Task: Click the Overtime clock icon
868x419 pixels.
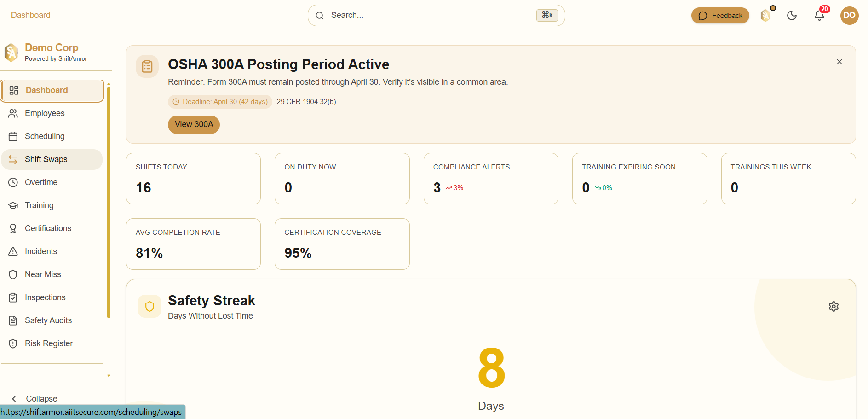Action: point(13,182)
